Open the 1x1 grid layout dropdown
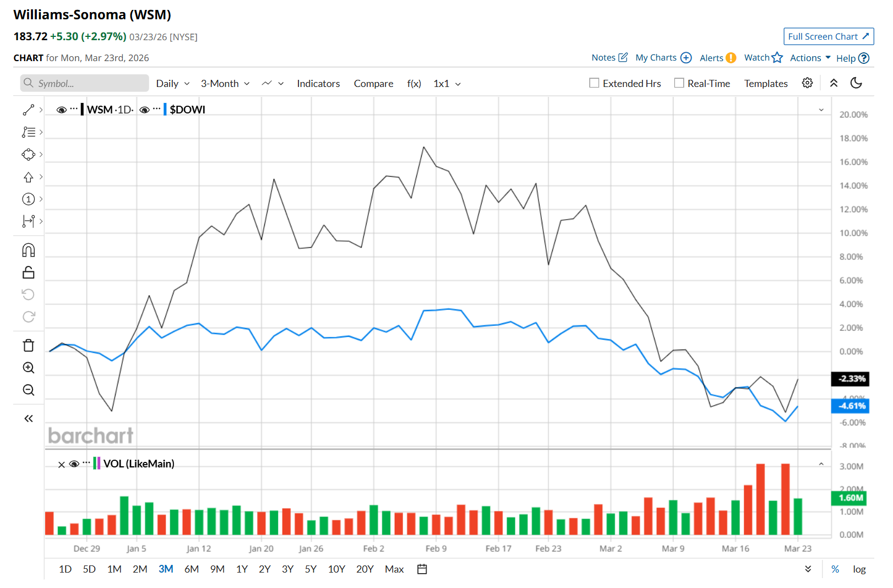The image size is (893, 588). click(x=447, y=84)
